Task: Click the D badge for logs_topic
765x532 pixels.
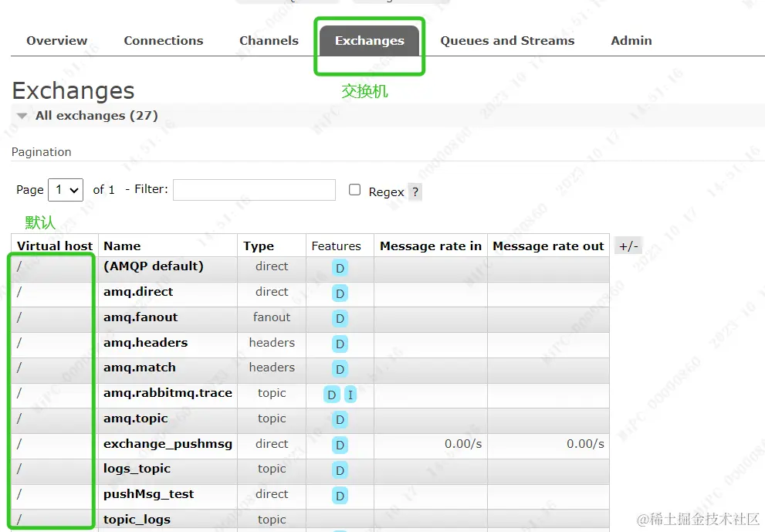Action: 340,470
